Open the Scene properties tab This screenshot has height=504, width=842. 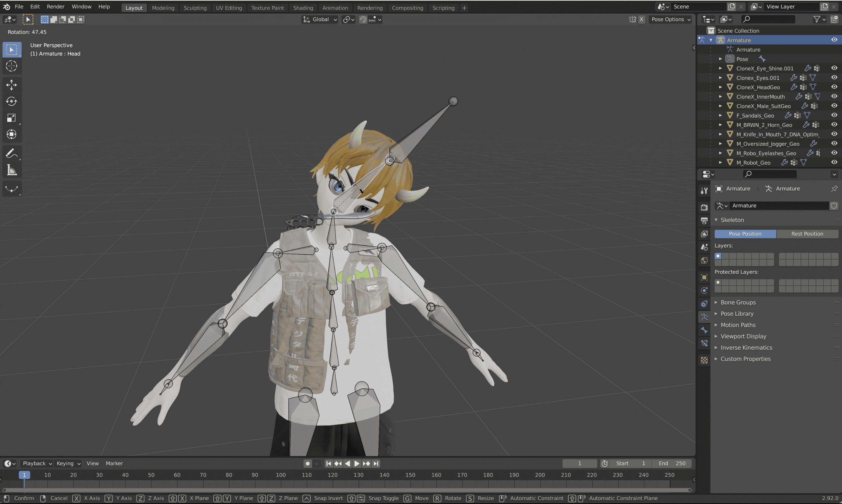704,247
